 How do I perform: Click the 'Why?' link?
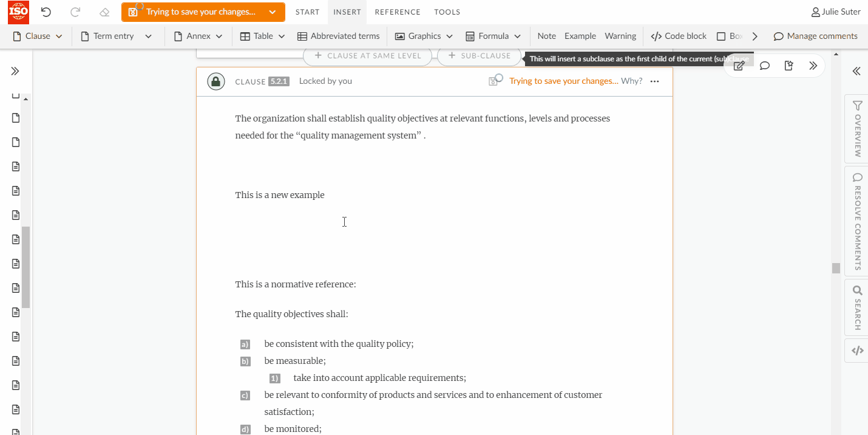click(631, 81)
